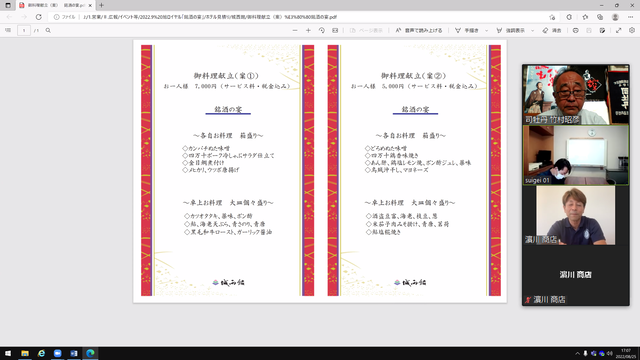Image resolution: width=640 pixels, height=360 pixels.
Task: Open PDF toolbar settings gear
Action: (632, 30)
